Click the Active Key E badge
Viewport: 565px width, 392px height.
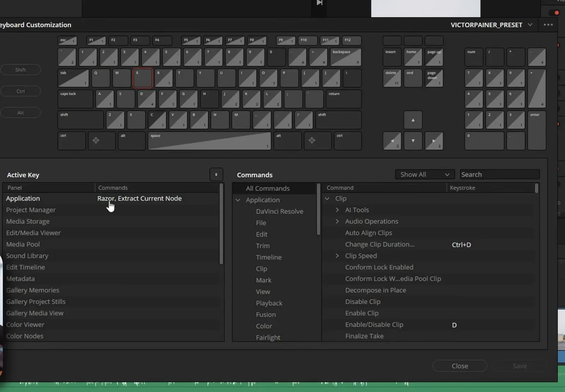click(216, 174)
